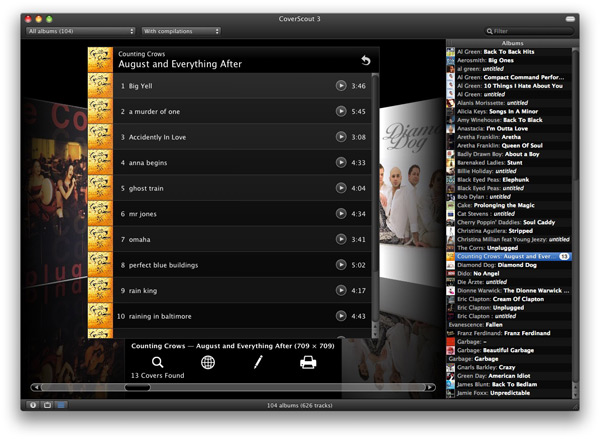The width and height of the screenshot is (600, 439).
Task: Play track 1 Big Yell
Action: 341,86
